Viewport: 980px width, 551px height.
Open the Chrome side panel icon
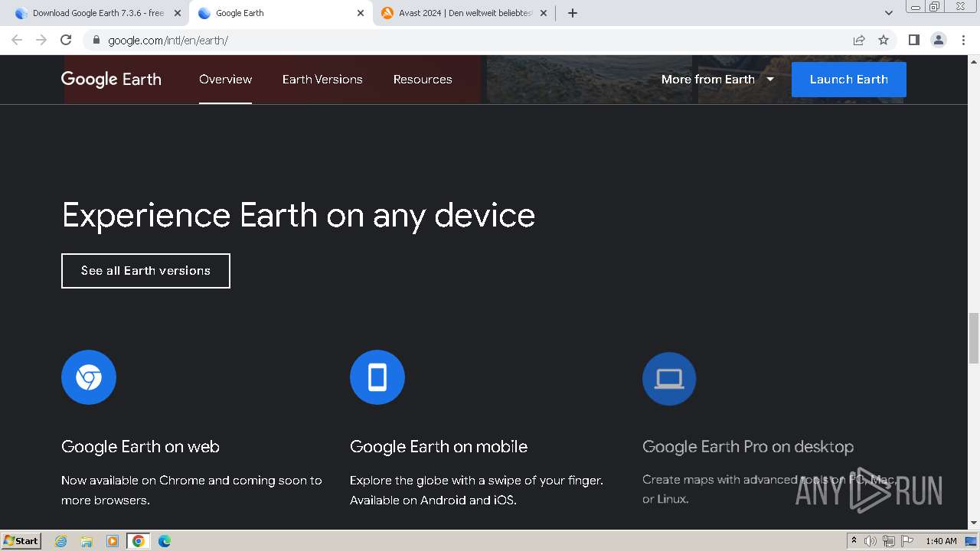pos(913,40)
